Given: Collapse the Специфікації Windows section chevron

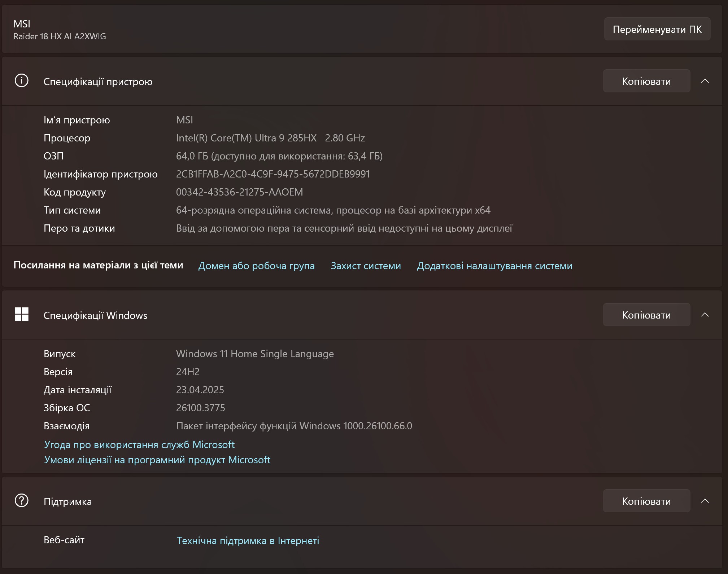Looking at the screenshot, I should click(705, 315).
